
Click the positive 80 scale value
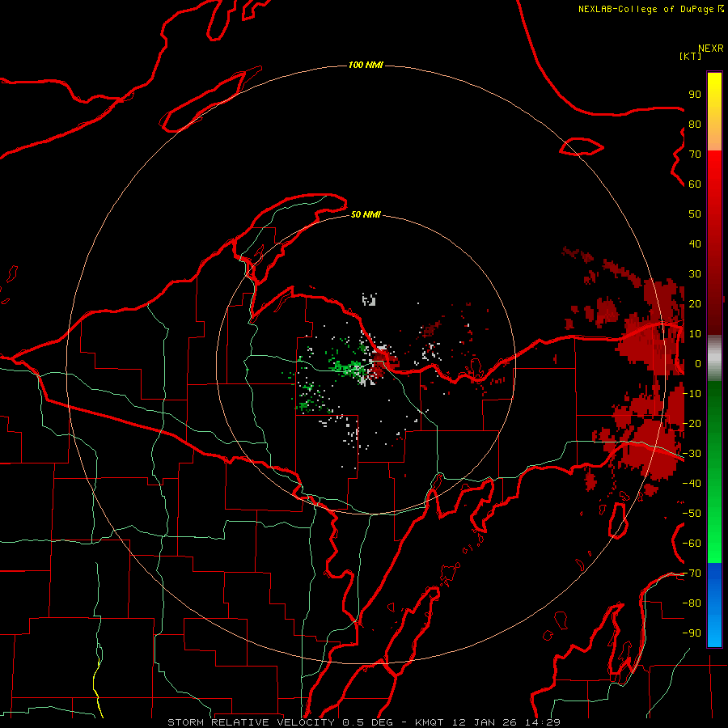coord(695,124)
